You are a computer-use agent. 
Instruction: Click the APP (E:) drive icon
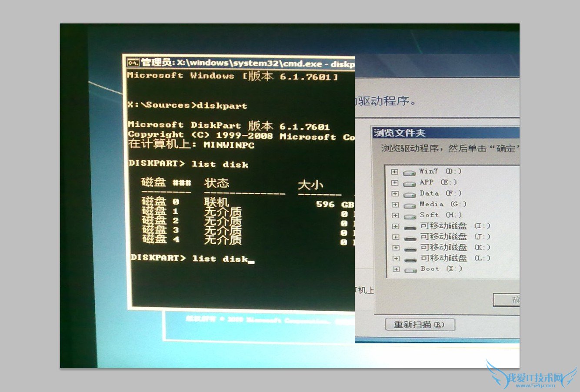[409, 183]
